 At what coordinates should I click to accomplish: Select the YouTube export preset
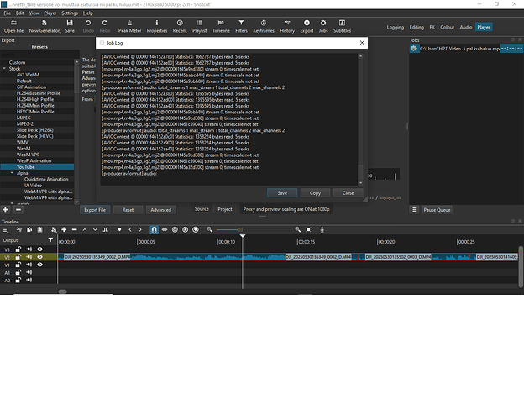pyautogui.click(x=29, y=166)
